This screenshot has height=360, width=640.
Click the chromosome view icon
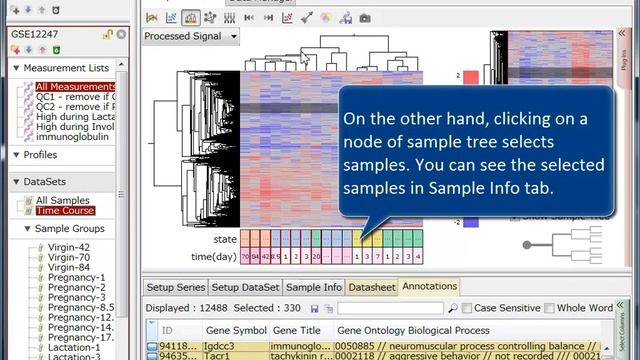[x=229, y=18]
